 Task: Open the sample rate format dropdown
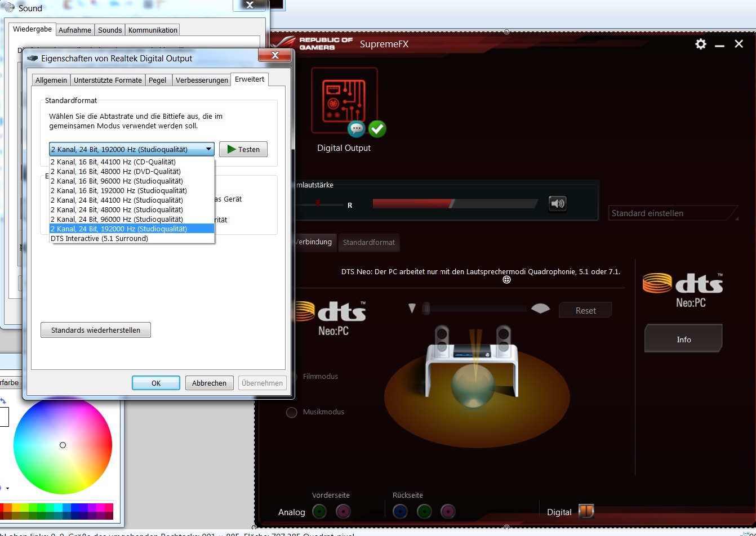(132, 149)
